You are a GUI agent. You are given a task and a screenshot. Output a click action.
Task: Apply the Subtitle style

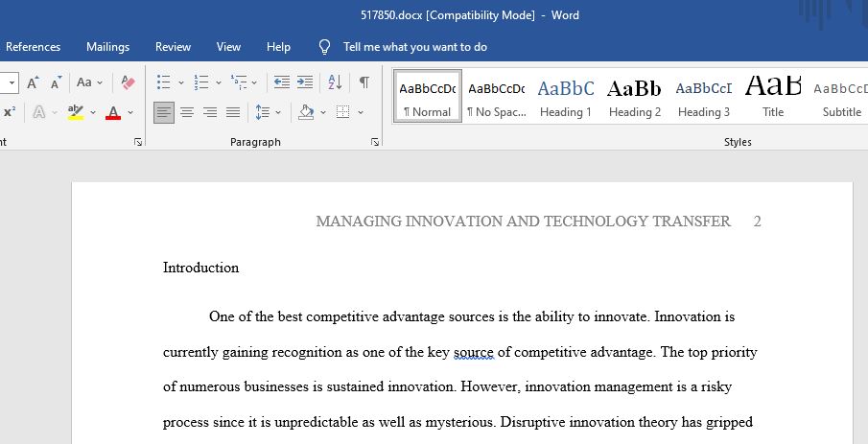pyautogui.click(x=840, y=95)
